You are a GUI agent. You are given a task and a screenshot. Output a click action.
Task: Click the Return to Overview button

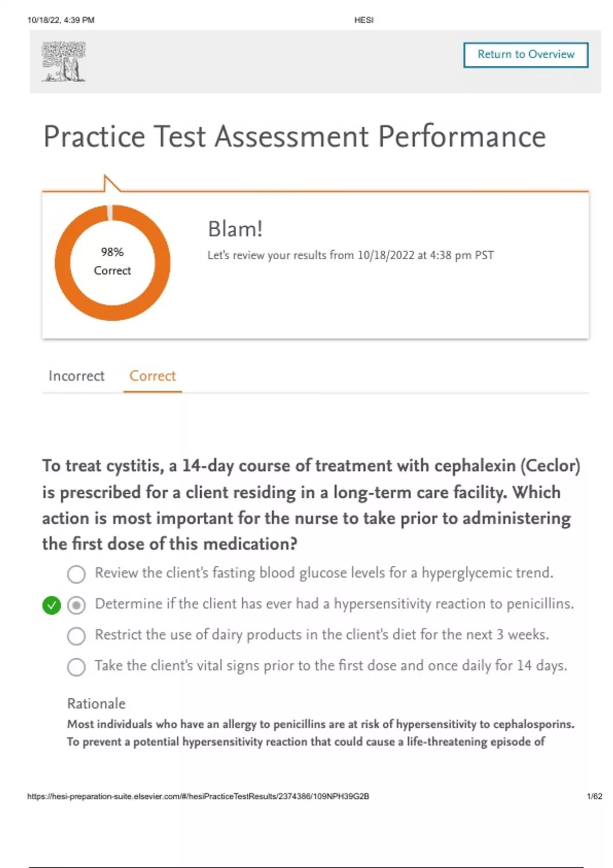pos(526,55)
